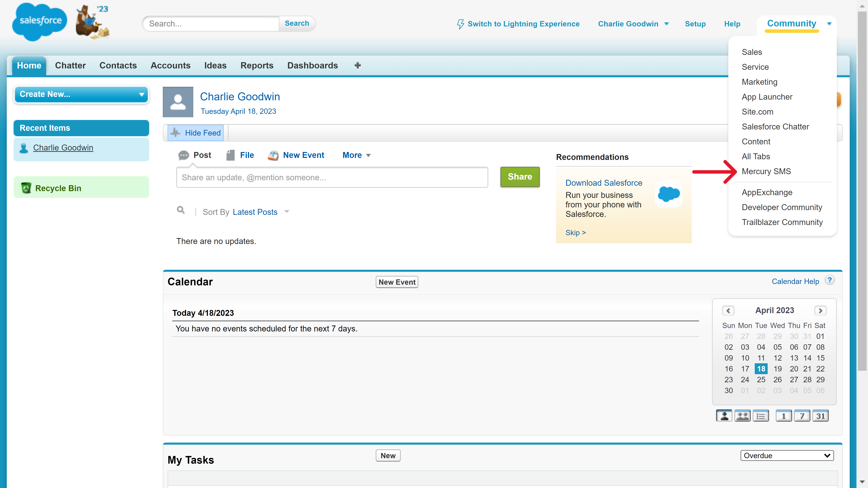The width and height of the screenshot is (868, 488).
Task: Select App Launcher menu entry
Action: [x=767, y=97]
